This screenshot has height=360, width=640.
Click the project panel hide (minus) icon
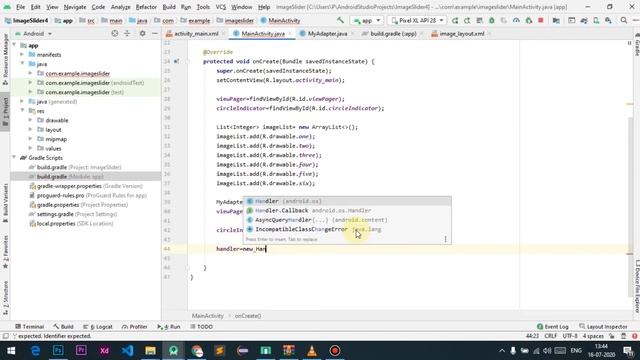[155, 33]
